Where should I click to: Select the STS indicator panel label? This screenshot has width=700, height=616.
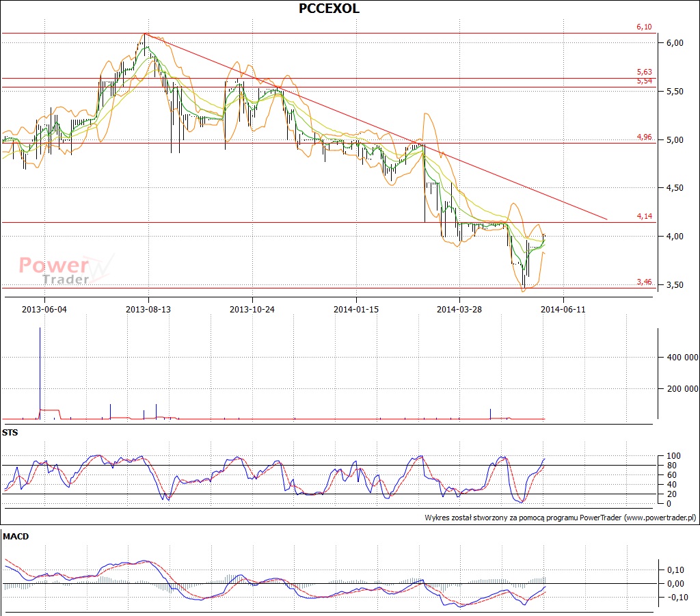(10, 433)
